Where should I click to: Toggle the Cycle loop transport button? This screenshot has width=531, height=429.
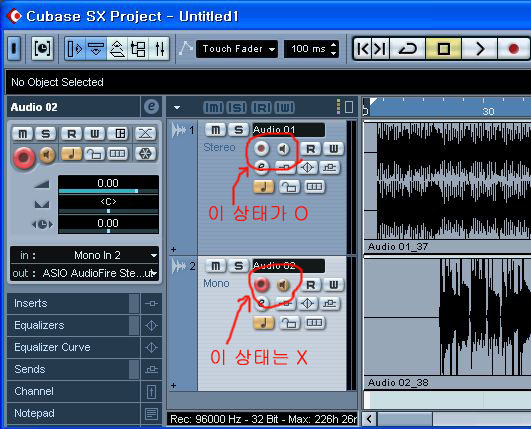point(408,49)
